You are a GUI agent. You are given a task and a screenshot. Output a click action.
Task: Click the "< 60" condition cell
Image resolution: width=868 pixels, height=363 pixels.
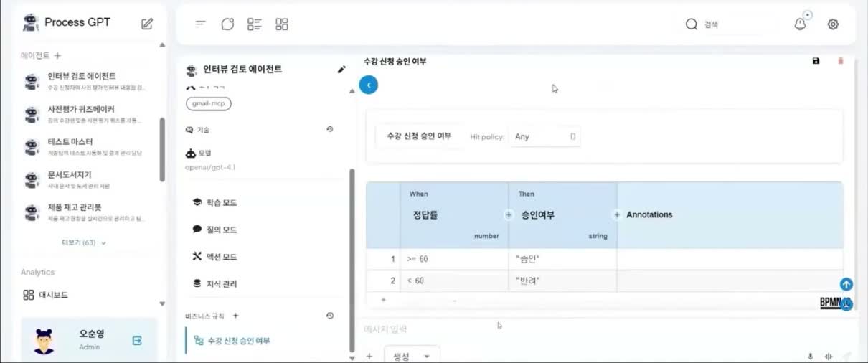[455, 280]
